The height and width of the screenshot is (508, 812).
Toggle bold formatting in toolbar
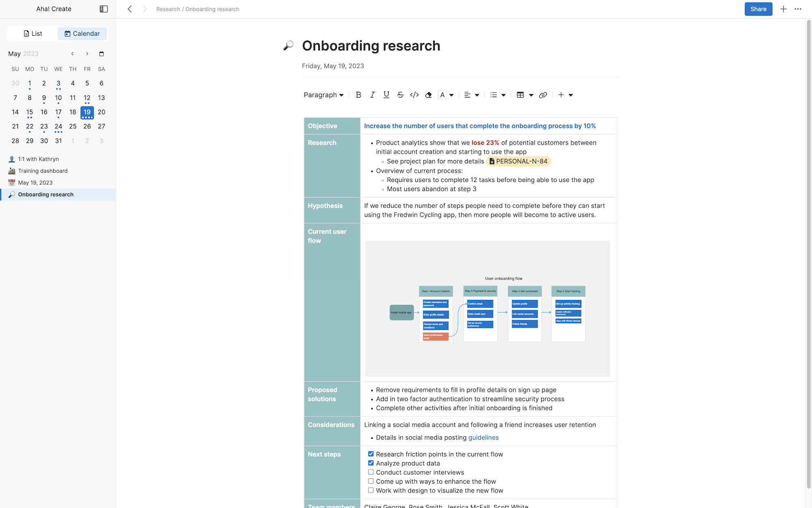(358, 95)
